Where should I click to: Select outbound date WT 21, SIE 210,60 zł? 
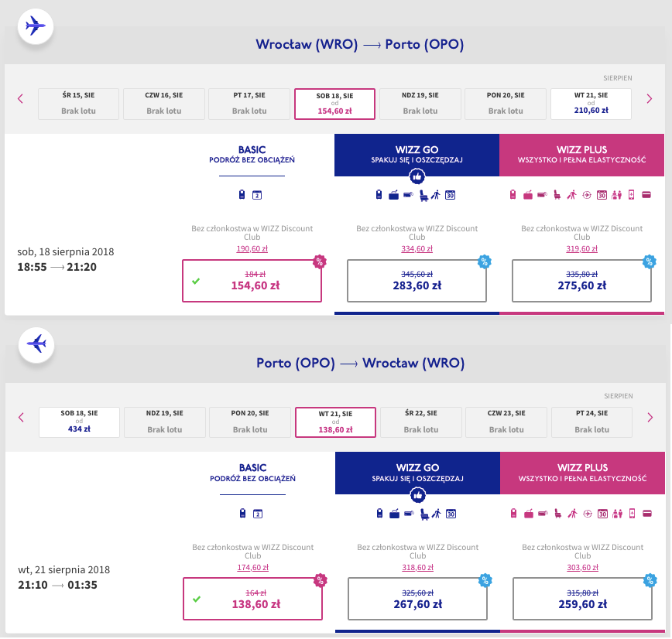pyautogui.click(x=591, y=104)
